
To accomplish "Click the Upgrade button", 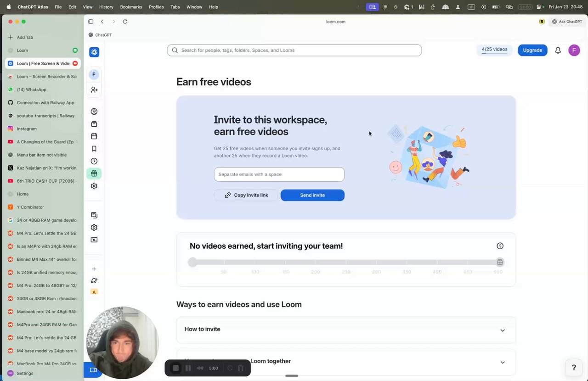I will tap(532, 50).
